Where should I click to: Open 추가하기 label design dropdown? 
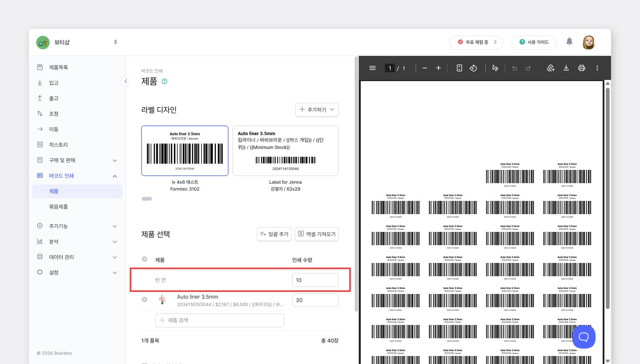click(317, 109)
